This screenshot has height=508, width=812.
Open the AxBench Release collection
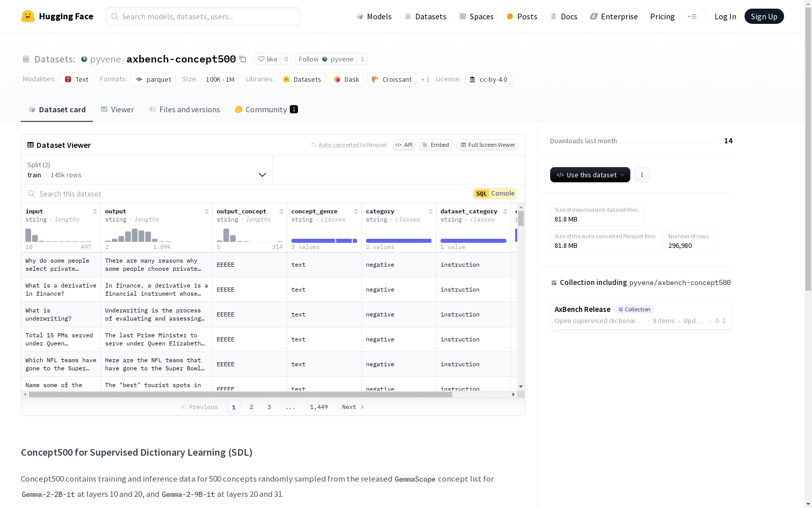pyautogui.click(x=641, y=314)
